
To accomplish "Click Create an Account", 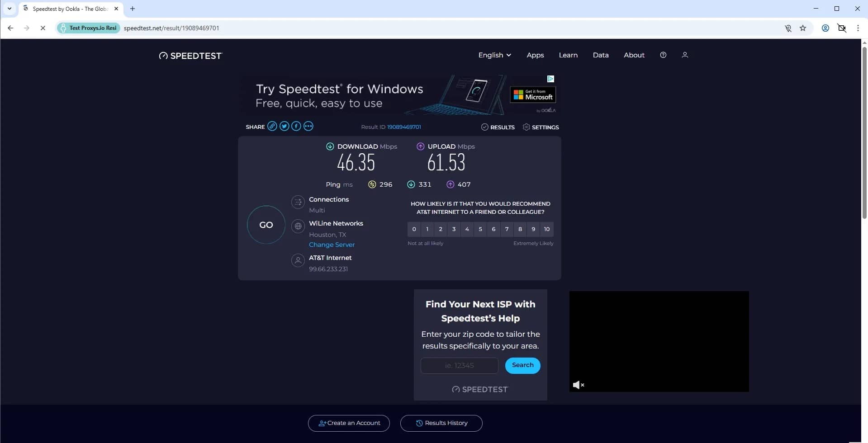I will pyautogui.click(x=349, y=423).
